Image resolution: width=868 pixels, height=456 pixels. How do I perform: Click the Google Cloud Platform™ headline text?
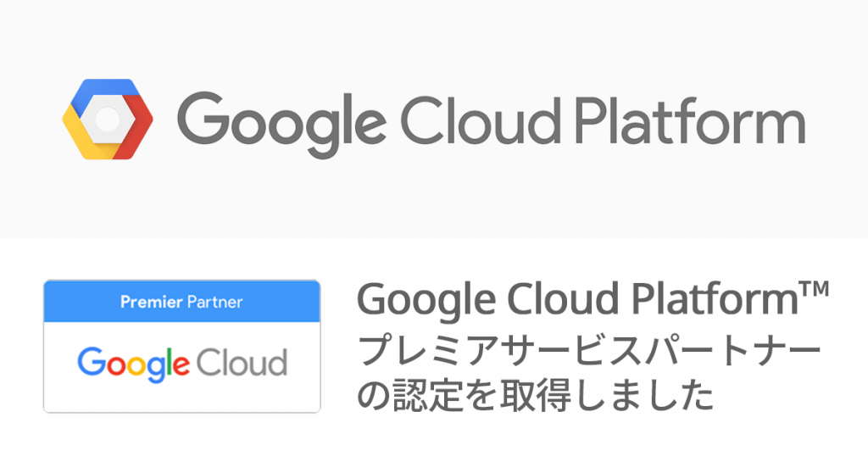pos(593,300)
